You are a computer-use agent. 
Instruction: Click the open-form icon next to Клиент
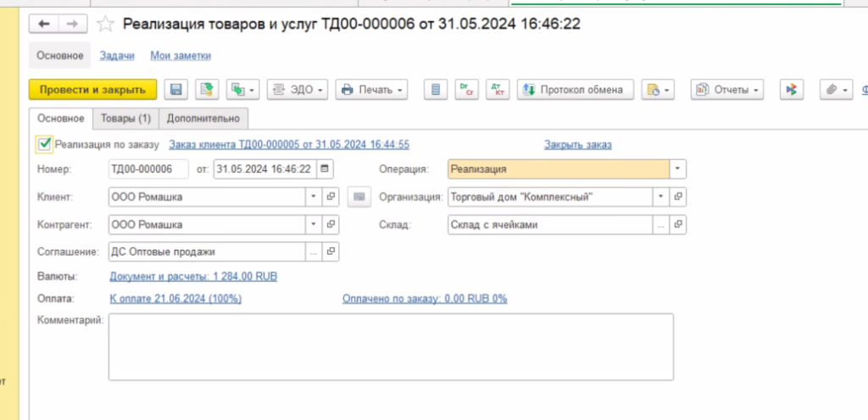point(331,197)
